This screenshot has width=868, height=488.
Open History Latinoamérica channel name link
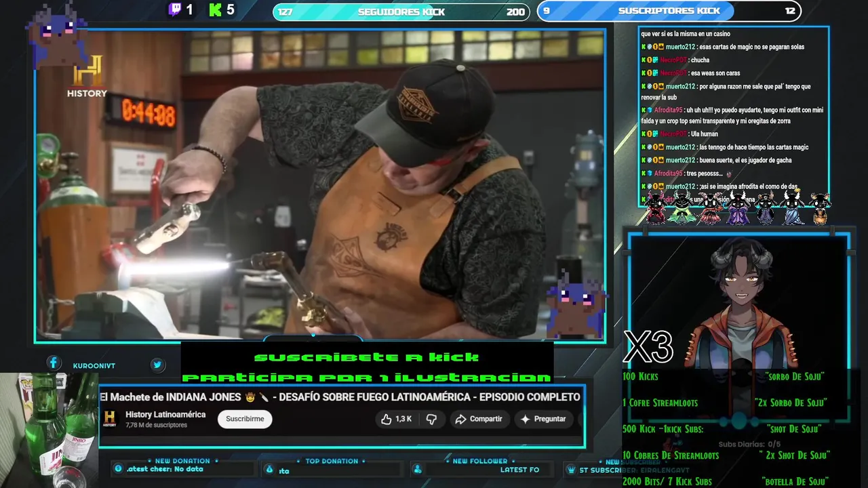(165, 415)
